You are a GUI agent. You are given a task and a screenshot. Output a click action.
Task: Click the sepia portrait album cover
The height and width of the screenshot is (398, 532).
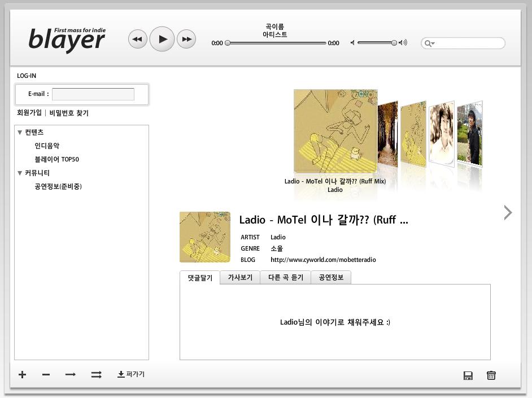(442, 134)
